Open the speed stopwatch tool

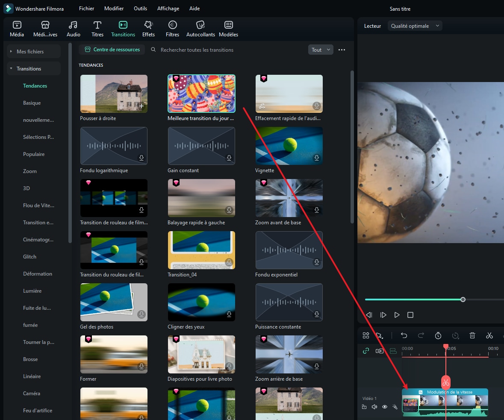pos(438,335)
